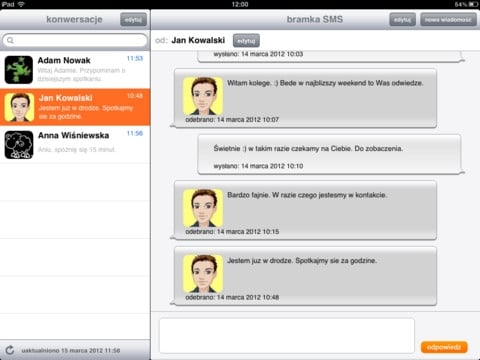Tap edytuj next to Jan Kowalski sender
480x360 pixels.
246,41
